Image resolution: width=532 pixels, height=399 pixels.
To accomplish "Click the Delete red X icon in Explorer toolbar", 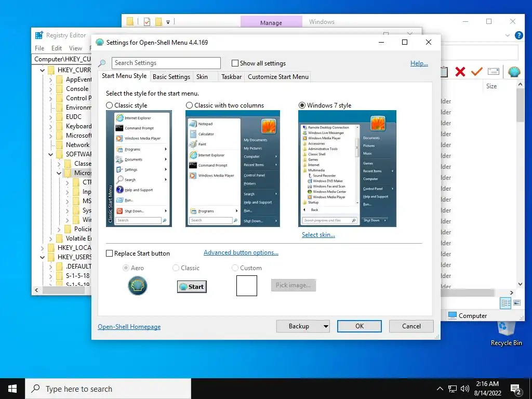I will coord(460,72).
